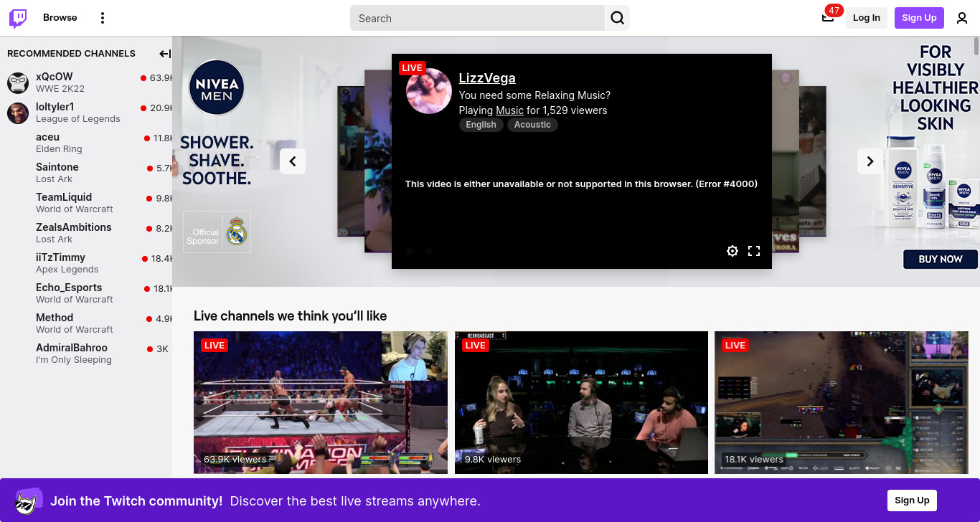The width and height of the screenshot is (980, 522).
Task: Open the wrestling stream with 63.9K viewers
Action: click(x=321, y=402)
